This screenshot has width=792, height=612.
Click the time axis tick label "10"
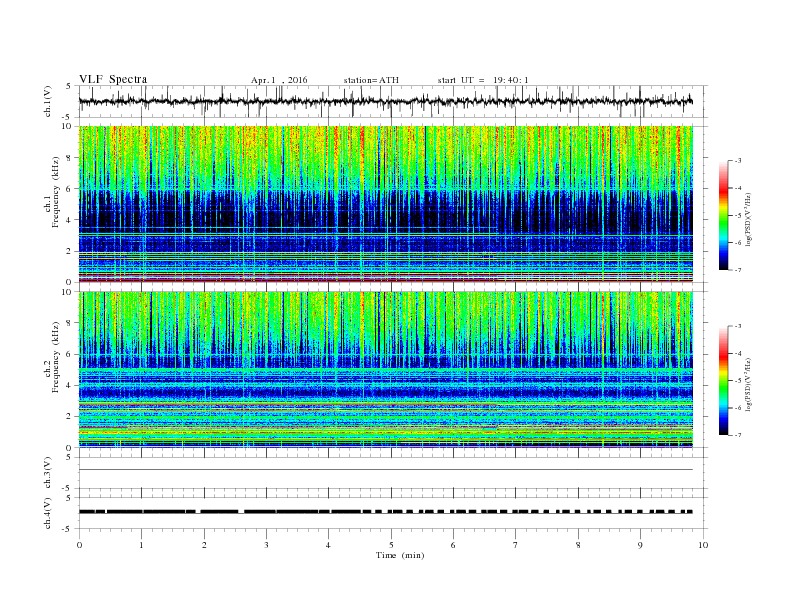[x=703, y=545]
